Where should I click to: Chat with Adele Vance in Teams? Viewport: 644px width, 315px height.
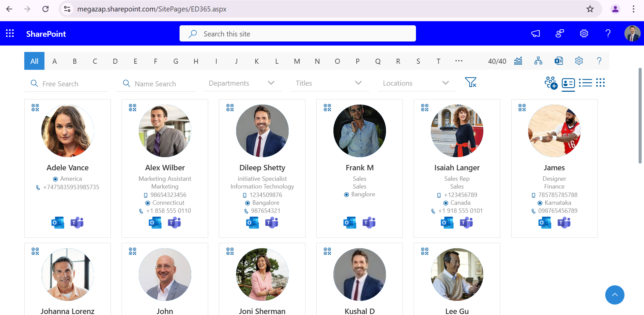click(77, 223)
